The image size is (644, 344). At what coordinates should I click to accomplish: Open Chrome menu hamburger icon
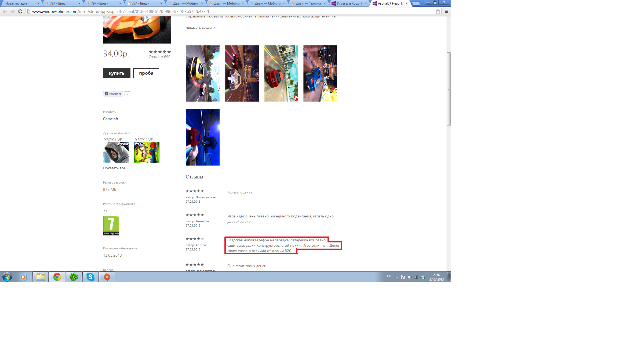[x=446, y=11]
